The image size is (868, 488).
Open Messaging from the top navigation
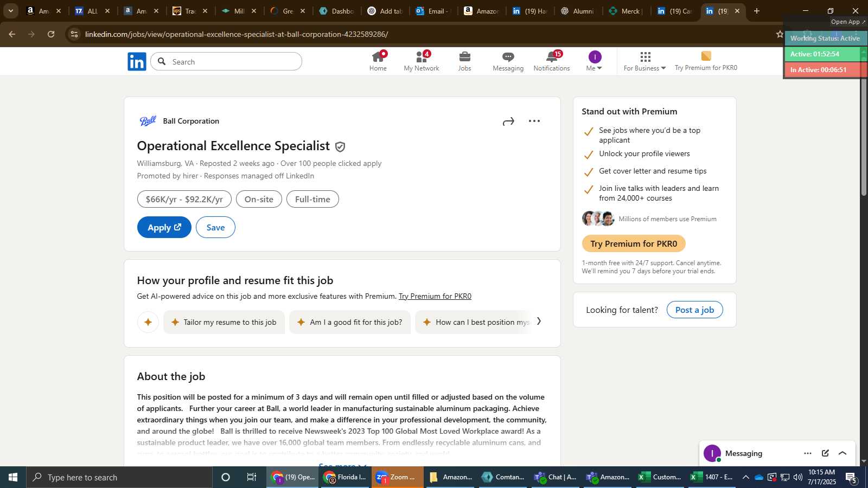tap(508, 61)
